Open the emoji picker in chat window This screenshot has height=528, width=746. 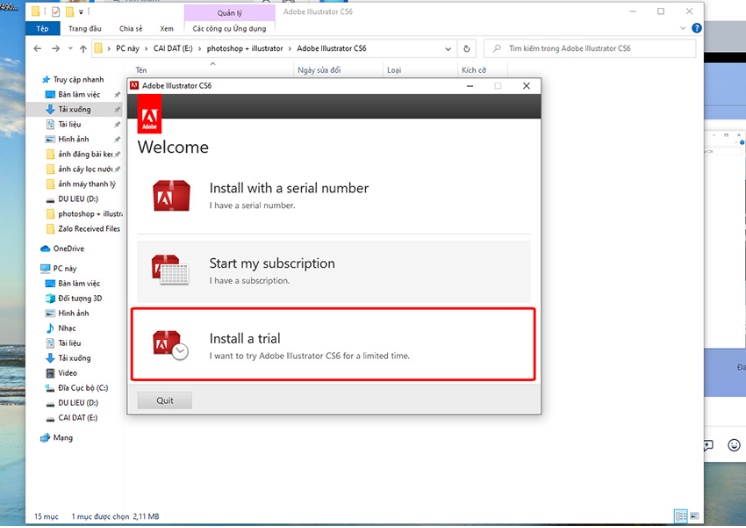(734, 445)
